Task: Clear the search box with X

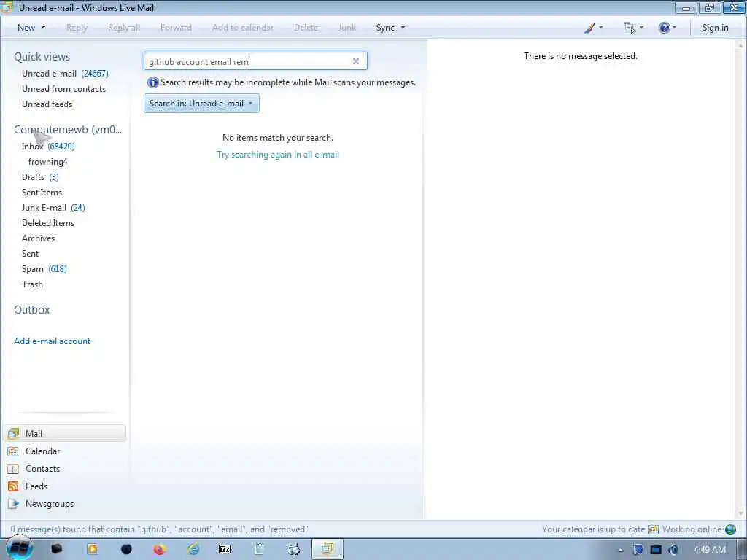Action: pyautogui.click(x=356, y=61)
